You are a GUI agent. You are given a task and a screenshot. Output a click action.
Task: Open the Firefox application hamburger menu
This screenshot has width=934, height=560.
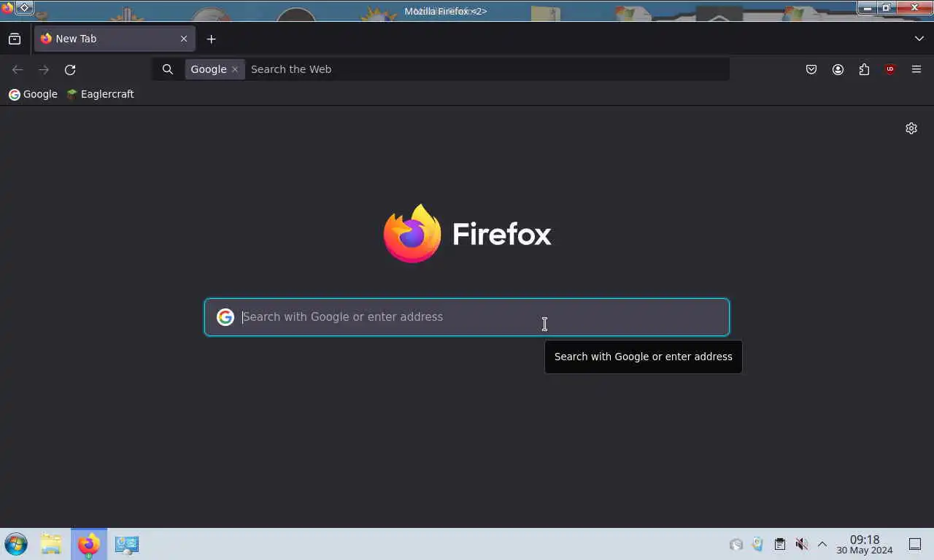pos(916,69)
